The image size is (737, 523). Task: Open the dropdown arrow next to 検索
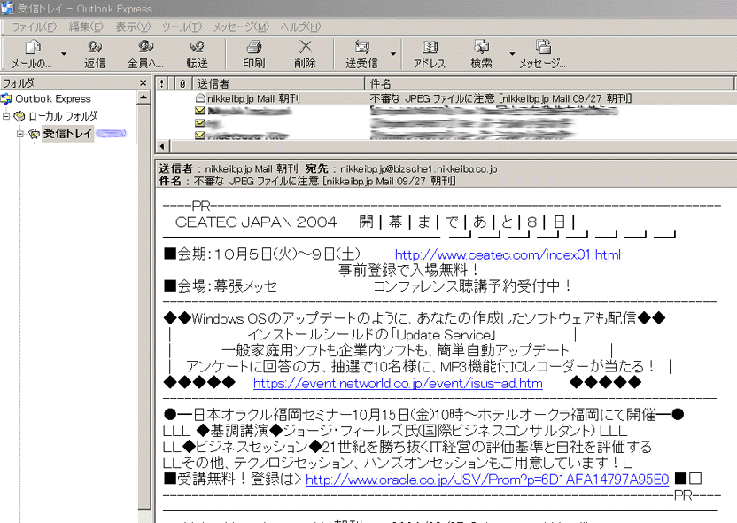[x=511, y=54]
